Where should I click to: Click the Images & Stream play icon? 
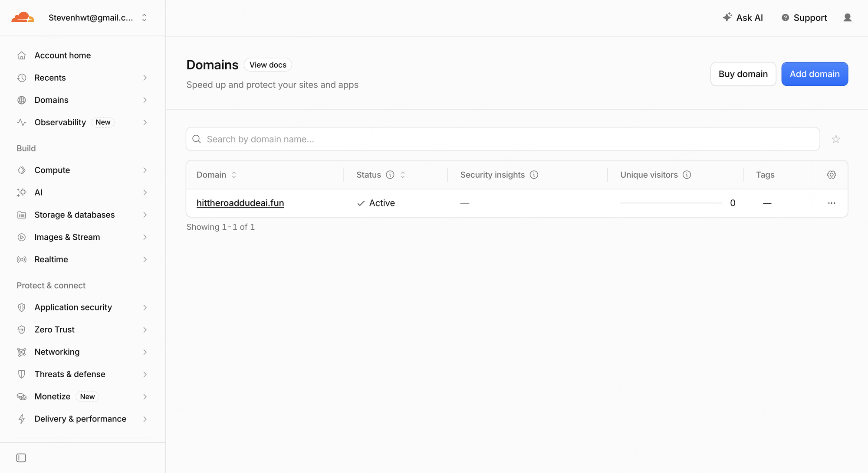(22, 237)
